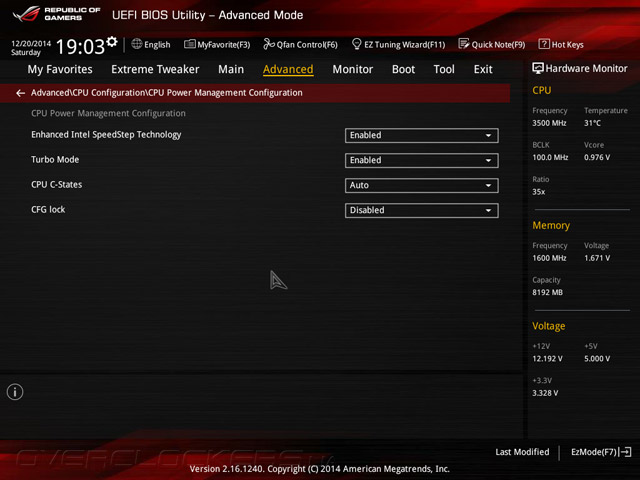Click the Quick Note notepad icon

tap(464, 44)
